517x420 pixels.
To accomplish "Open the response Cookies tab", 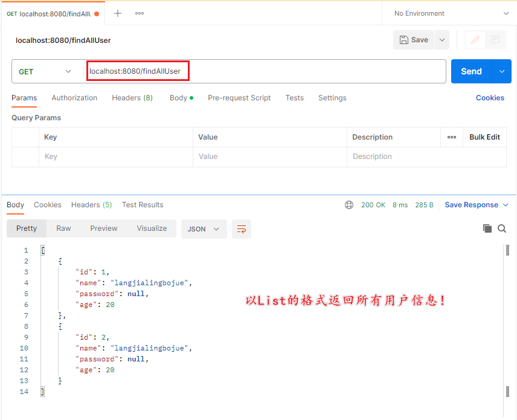I will click(x=48, y=205).
